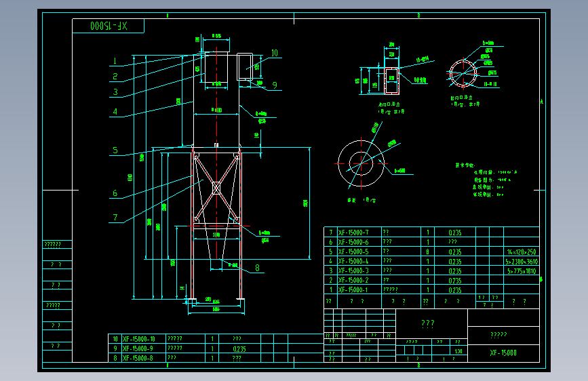The height and width of the screenshot is (381, 588).
Task: Select callout number 5 on the drawing
Action: 115,151
